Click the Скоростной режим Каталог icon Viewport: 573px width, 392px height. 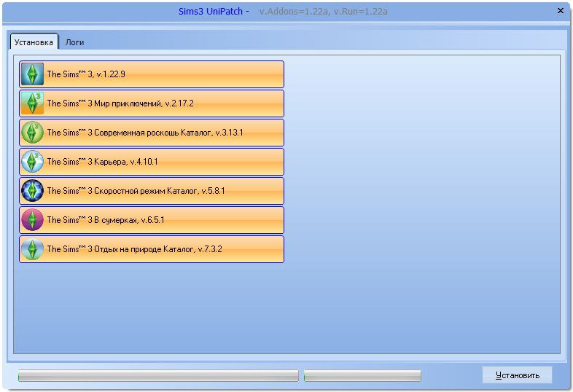(32, 191)
